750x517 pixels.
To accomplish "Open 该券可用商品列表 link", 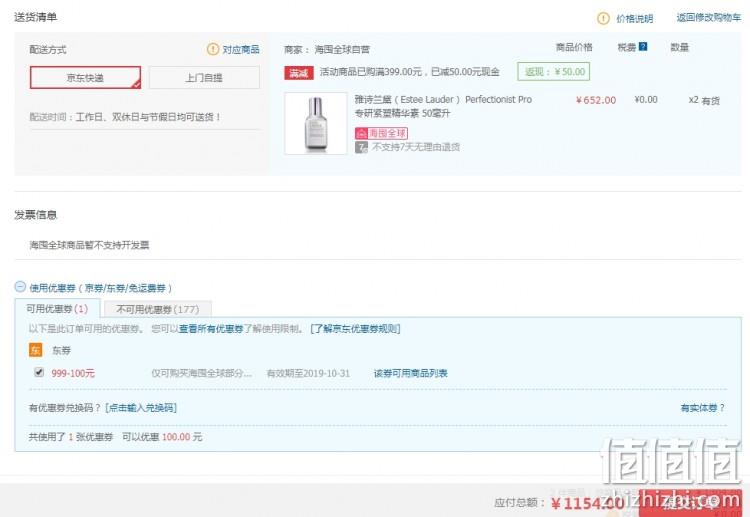I will tap(410, 373).
